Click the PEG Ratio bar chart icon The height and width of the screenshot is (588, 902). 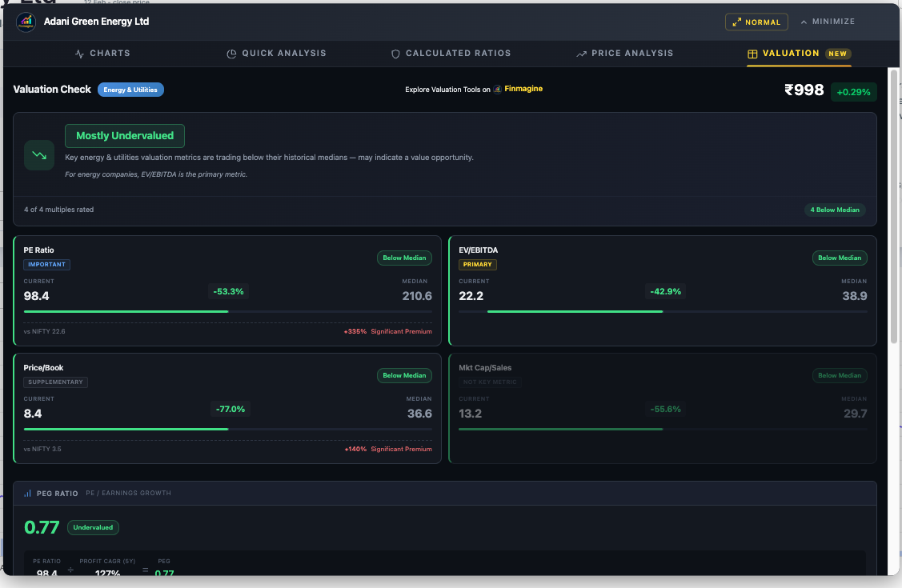(x=28, y=494)
